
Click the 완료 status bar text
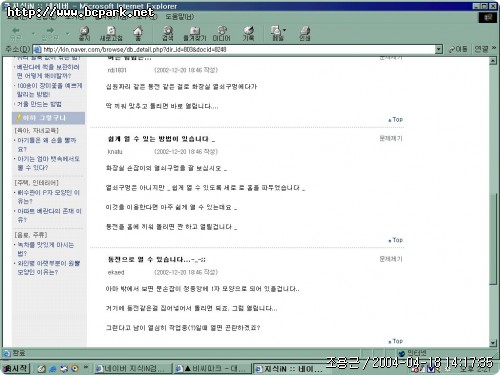[x=19, y=353]
